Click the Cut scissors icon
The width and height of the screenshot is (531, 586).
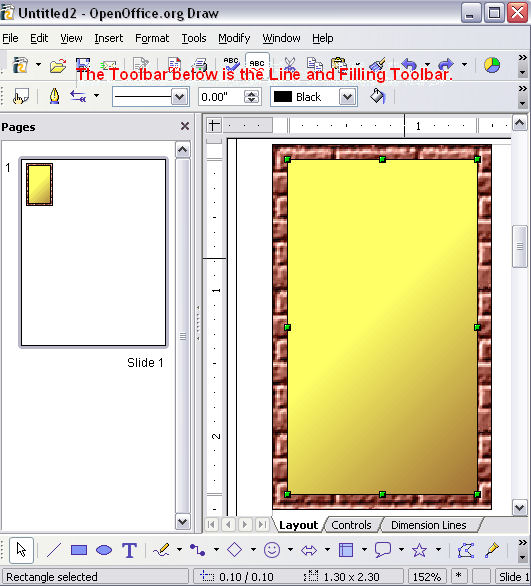click(289, 65)
